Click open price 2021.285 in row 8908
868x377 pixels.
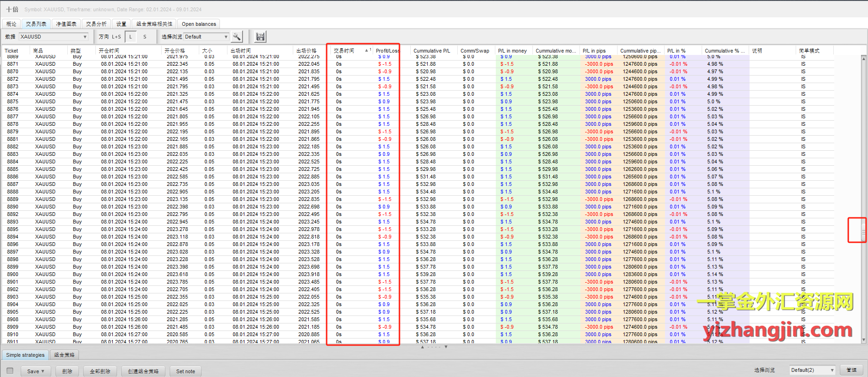click(177, 319)
